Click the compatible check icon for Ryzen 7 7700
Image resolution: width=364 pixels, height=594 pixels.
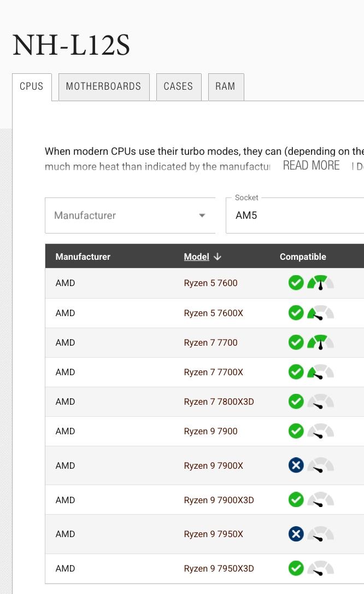(296, 342)
